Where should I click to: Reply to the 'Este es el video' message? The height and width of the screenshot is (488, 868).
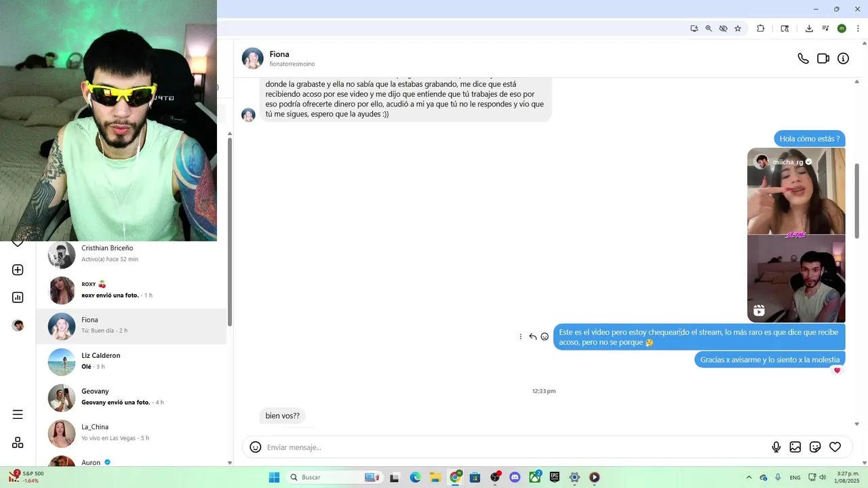coord(533,337)
